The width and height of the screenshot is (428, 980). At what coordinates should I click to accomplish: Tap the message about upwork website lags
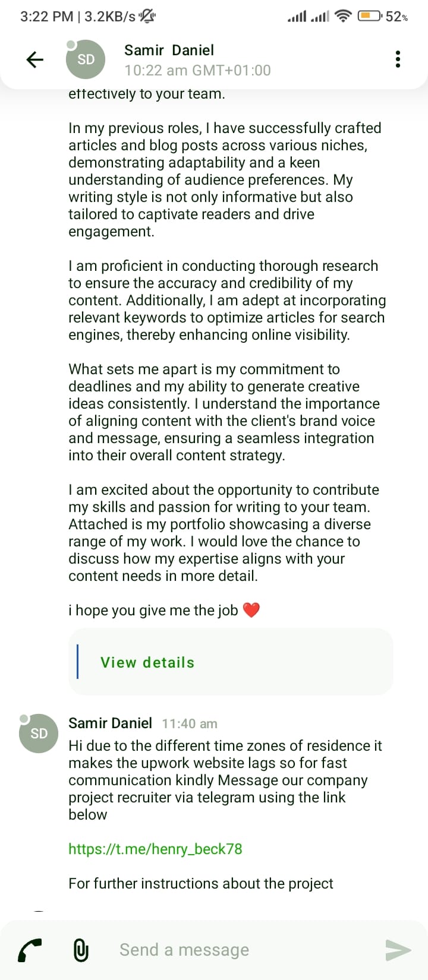click(225, 780)
